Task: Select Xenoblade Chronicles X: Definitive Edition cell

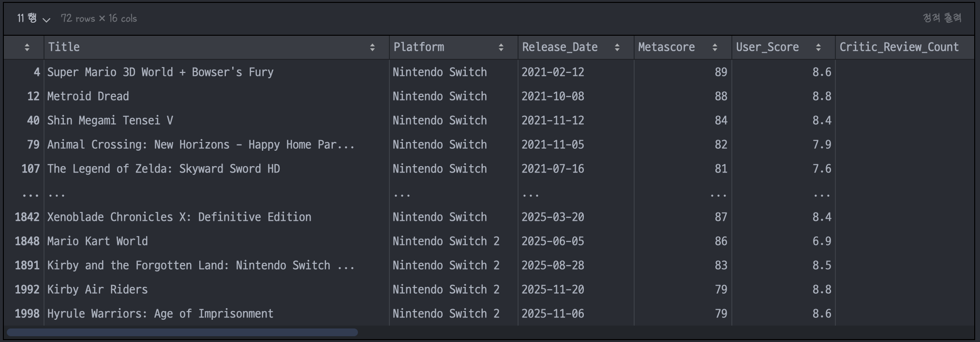Action: click(217, 217)
